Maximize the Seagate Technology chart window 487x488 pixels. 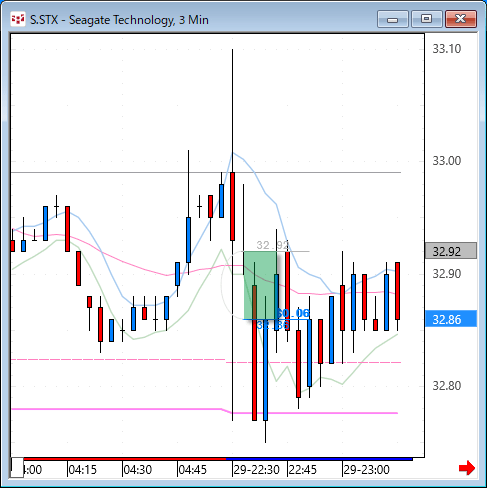(426, 19)
